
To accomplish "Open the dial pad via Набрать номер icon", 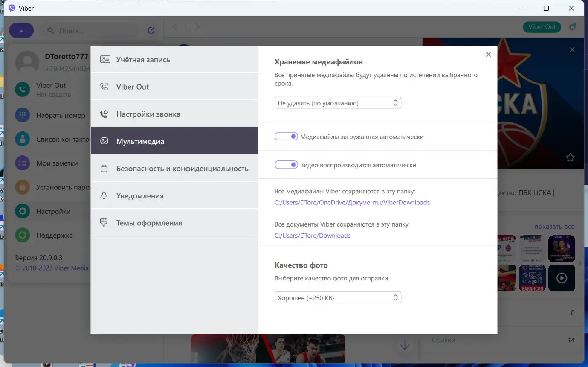I will tap(22, 115).
